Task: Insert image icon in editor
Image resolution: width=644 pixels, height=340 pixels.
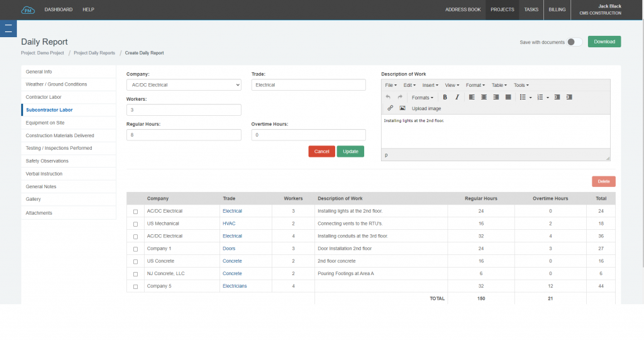Action: pyautogui.click(x=402, y=108)
